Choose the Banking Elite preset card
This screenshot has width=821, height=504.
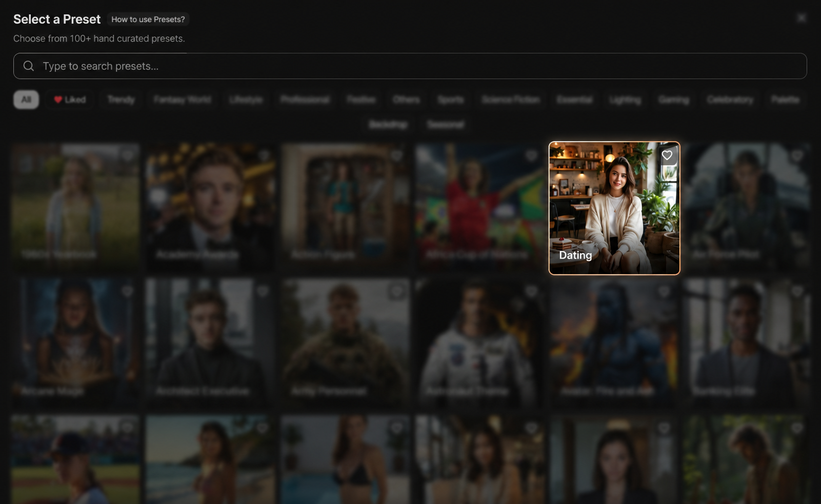click(x=747, y=344)
